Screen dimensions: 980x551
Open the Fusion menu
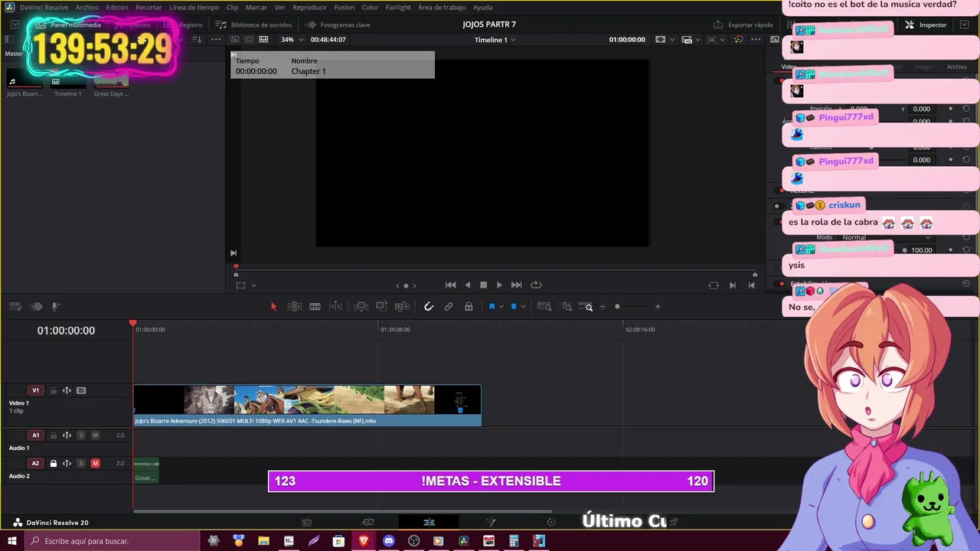tap(345, 7)
